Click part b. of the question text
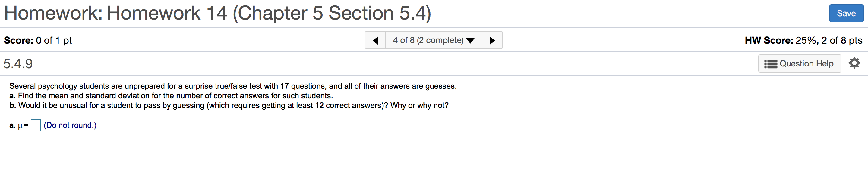 tap(229, 106)
